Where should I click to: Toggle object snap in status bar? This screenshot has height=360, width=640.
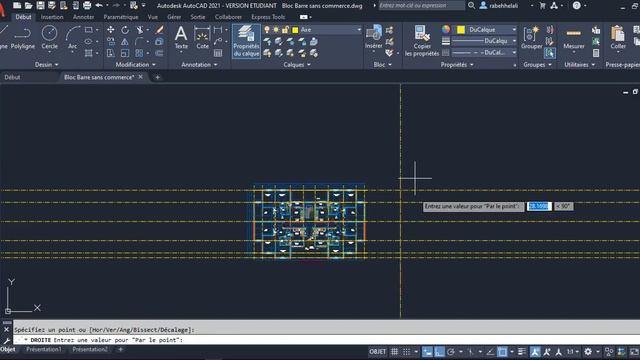coord(502,351)
